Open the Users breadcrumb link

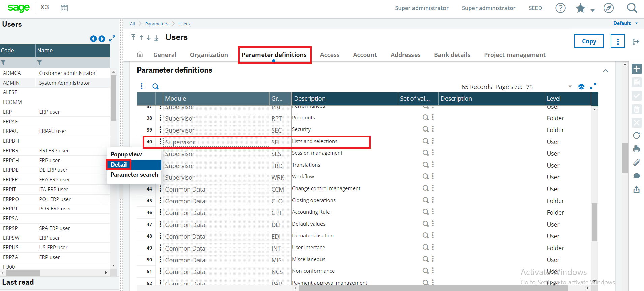click(x=184, y=24)
